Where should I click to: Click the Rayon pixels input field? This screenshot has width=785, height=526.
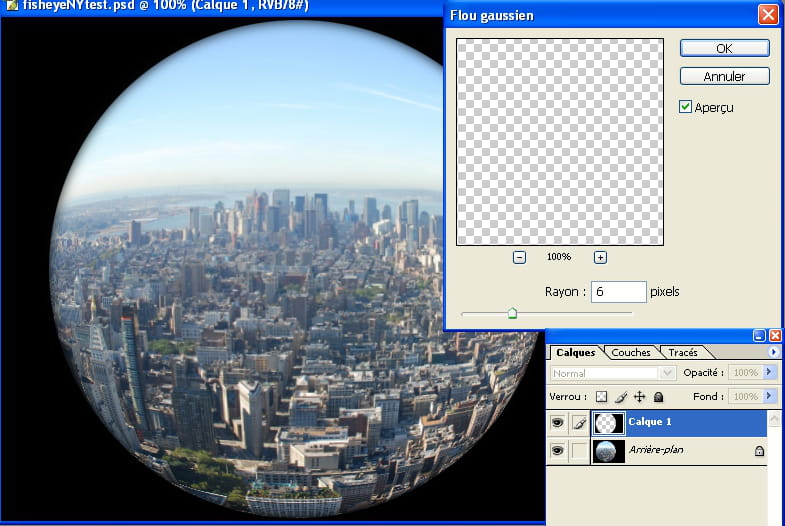[x=619, y=292]
